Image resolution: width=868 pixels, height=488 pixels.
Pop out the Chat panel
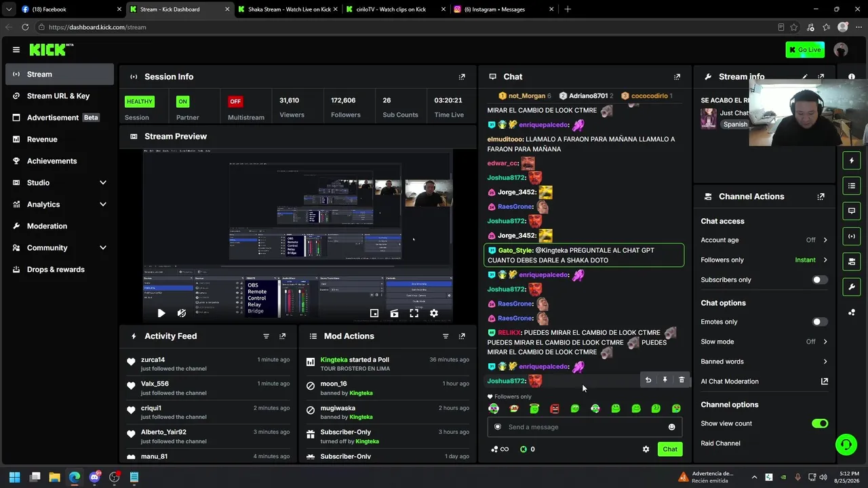tap(677, 77)
